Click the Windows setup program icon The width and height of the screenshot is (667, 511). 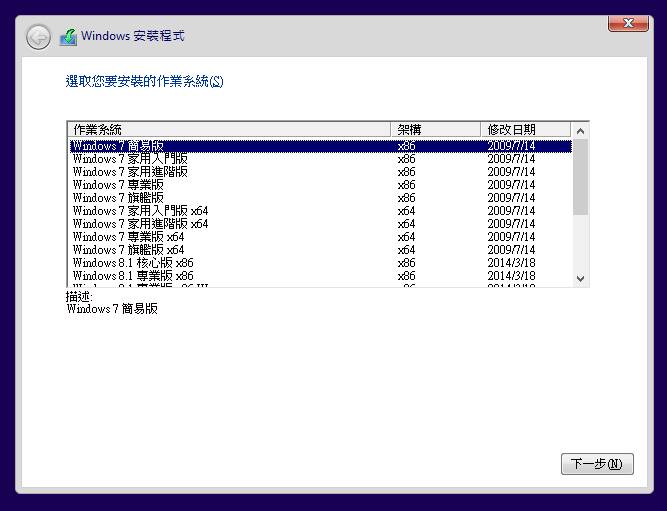[x=68, y=37]
